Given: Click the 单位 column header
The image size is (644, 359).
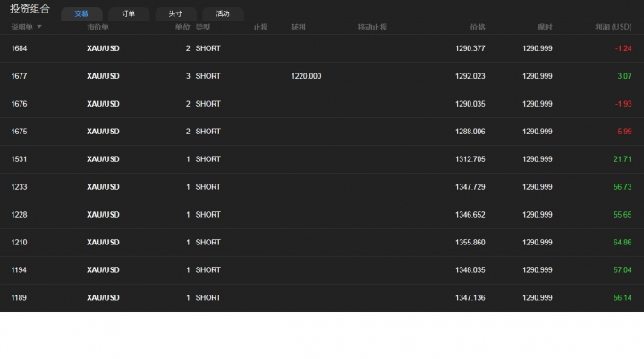Looking at the screenshot, I should (x=182, y=27).
